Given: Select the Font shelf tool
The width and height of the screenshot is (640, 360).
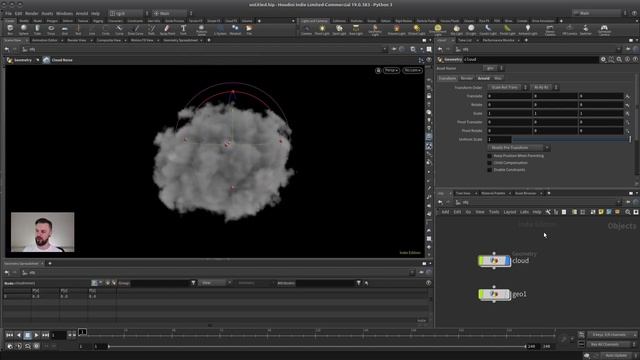Looking at the screenshot, I should (183, 29).
